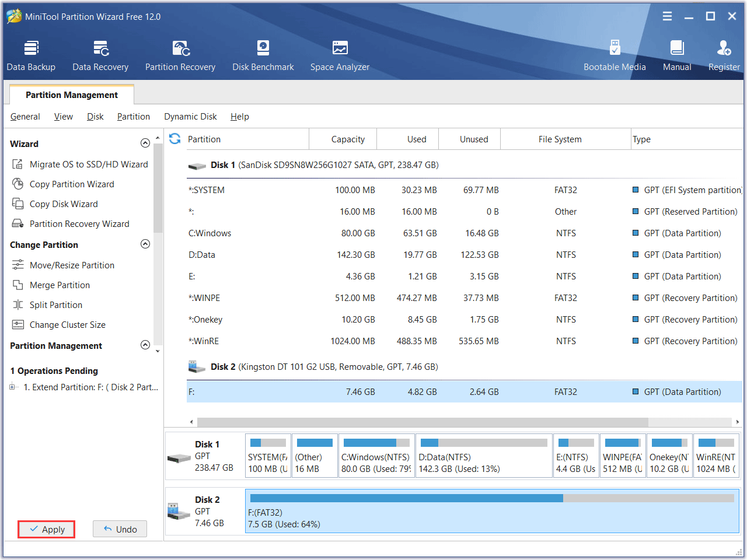Select the D:Data(NTFS) block in the disk map
This screenshot has width=747, height=560.
(x=484, y=456)
